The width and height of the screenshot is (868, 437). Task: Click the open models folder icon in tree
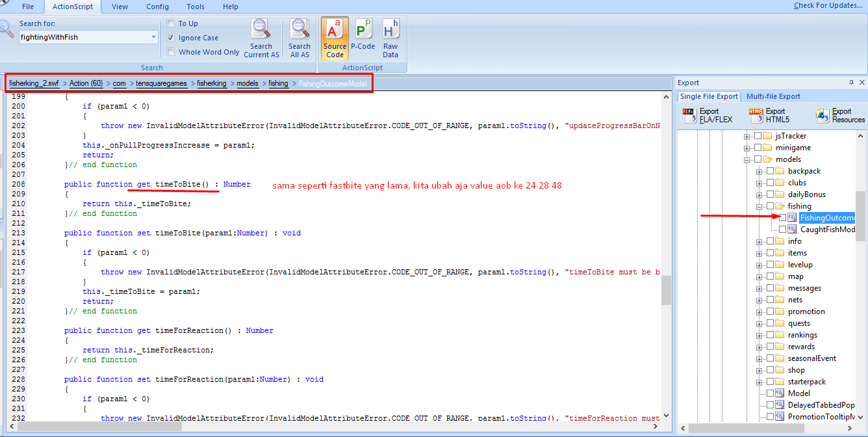(767, 159)
